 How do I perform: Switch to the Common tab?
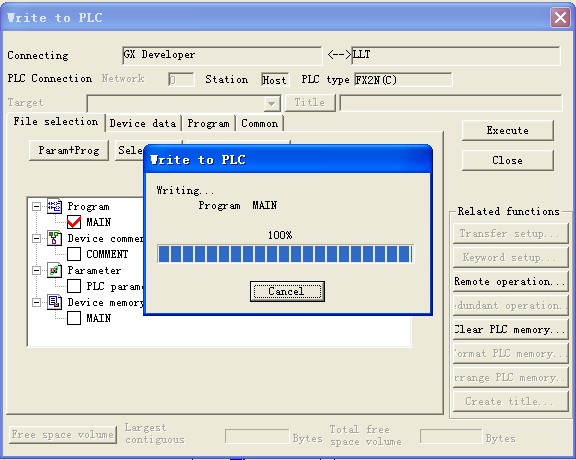259,123
